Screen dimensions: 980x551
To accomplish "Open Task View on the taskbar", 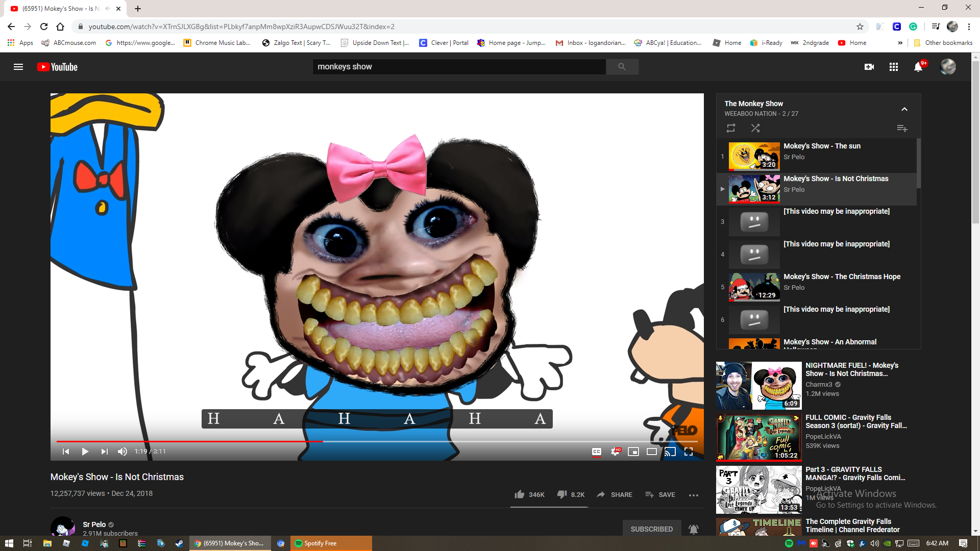I will (x=28, y=543).
